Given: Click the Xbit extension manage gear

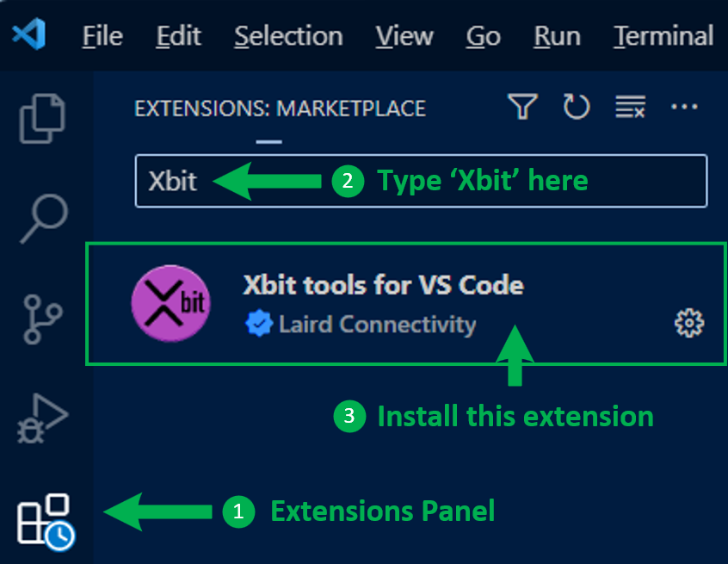Looking at the screenshot, I should point(688,324).
